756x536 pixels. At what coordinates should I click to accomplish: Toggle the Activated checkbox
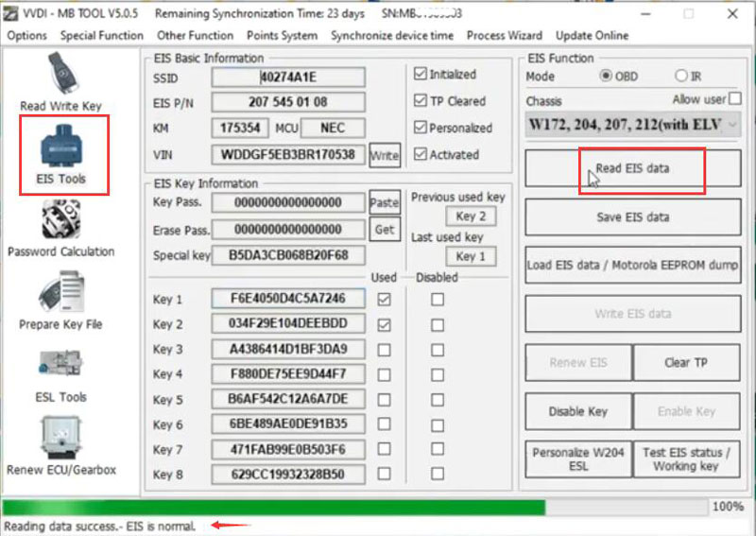click(421, 154)
